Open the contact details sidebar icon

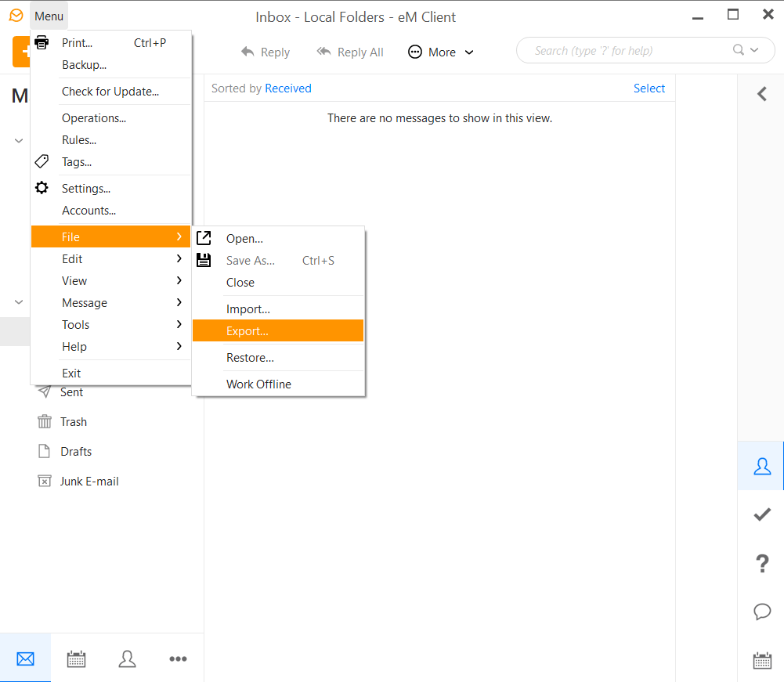pyautogui.click(x=762, y=466)
